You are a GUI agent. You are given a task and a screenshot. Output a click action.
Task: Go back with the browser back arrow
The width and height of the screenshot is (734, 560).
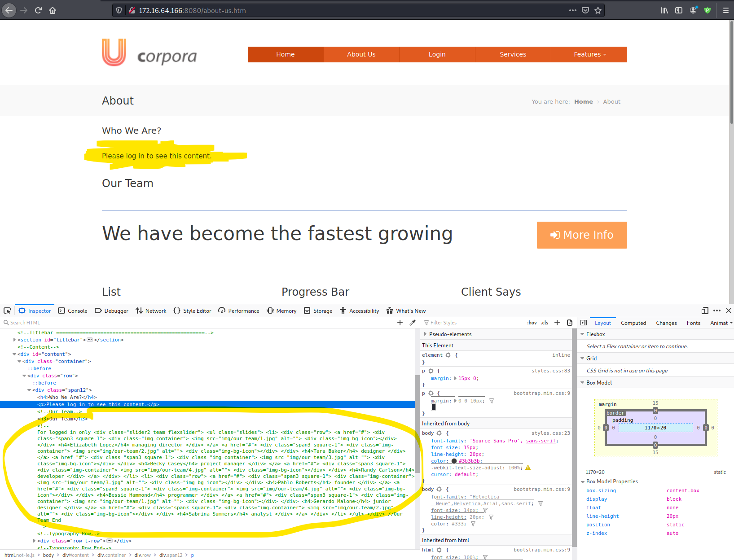[9, 10]
